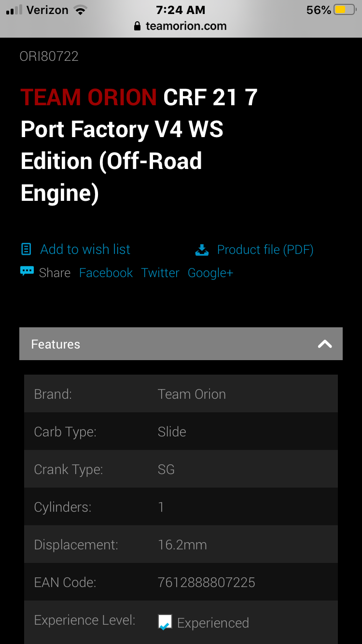This screenshot has width=362, height=644.
Task: Collapse the Features section chevron
Action: [325, 344]
